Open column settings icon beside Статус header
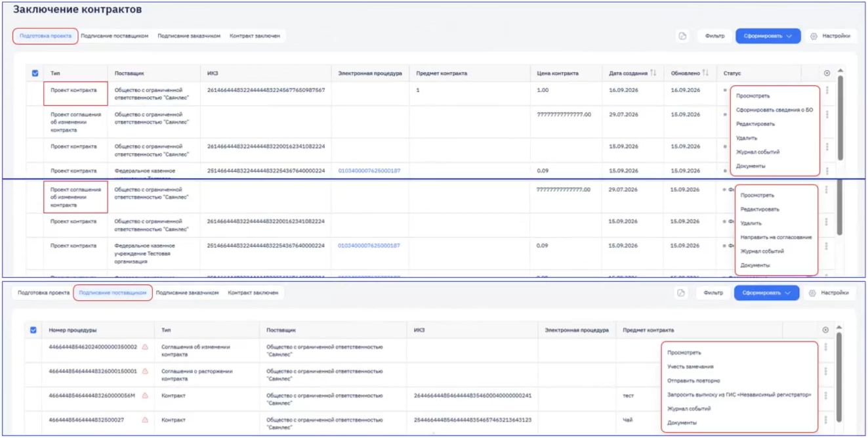868x438 pixels. pyautogui.click(x=827, y=74)
